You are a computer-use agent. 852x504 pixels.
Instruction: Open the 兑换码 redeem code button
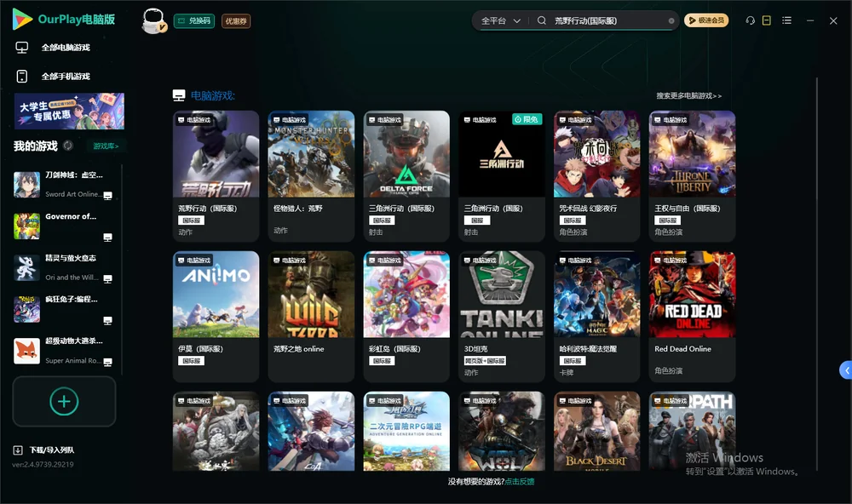194,21
